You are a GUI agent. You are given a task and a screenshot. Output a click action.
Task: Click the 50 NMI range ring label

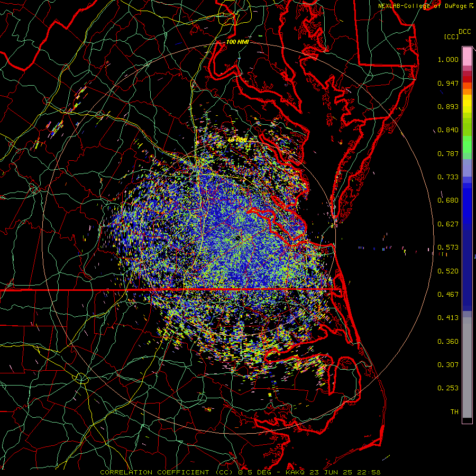coord(237,140)
